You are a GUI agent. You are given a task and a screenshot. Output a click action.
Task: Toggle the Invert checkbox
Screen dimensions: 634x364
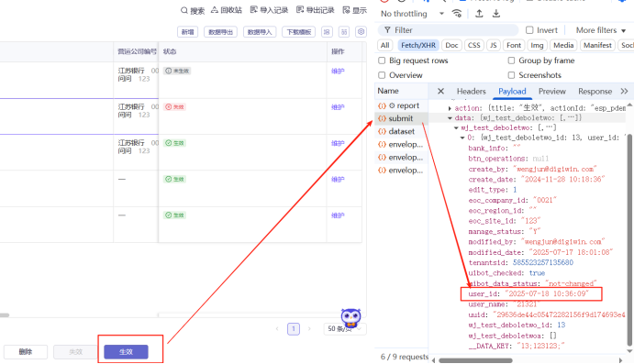click(529, 30)
